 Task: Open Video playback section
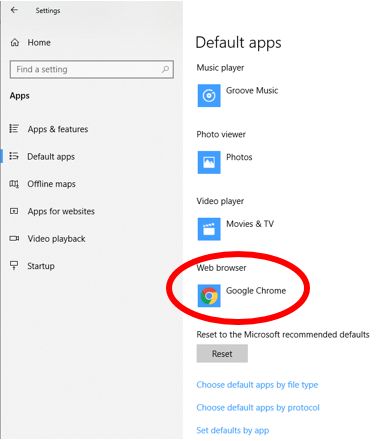coord(56,239)
